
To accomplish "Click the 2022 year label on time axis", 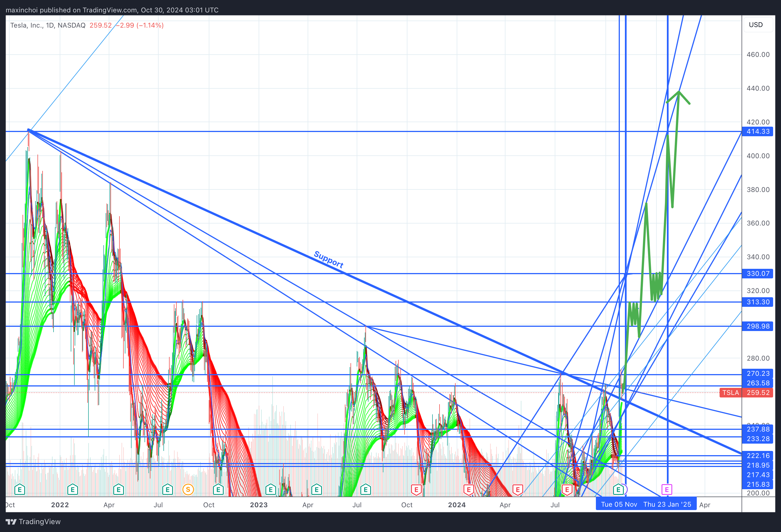I will coord(60,505).
